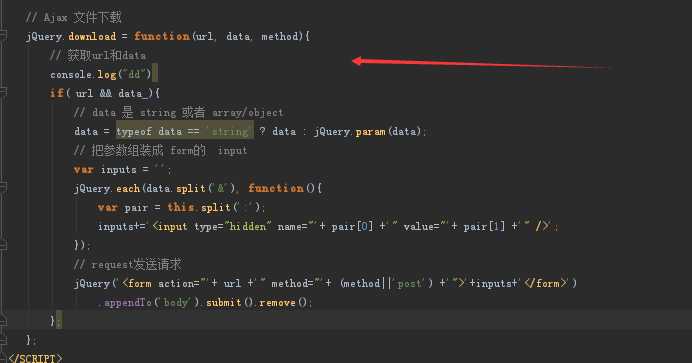Image resolution: width=692 pixels, height=363 pixels.
Task: Click 'pair[1]' in the inputs line
Action: pos(484,226)
